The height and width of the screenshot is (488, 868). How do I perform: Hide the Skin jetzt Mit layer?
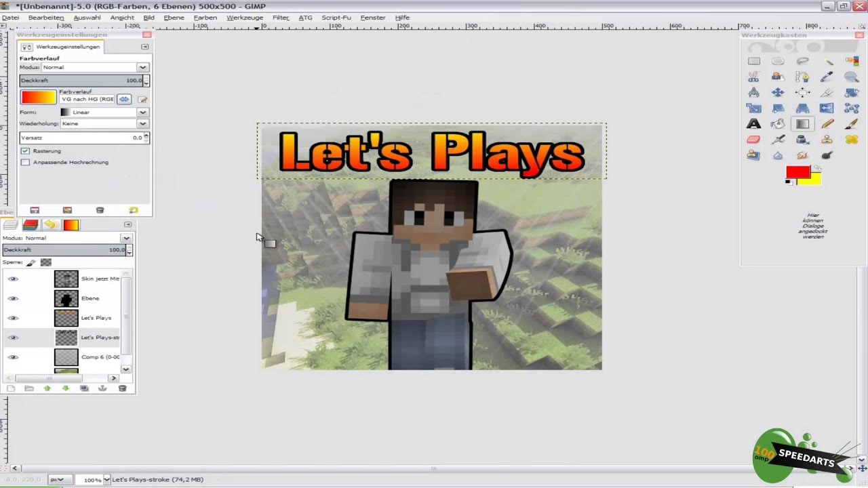pyautogui.click(x=13, y=279)
